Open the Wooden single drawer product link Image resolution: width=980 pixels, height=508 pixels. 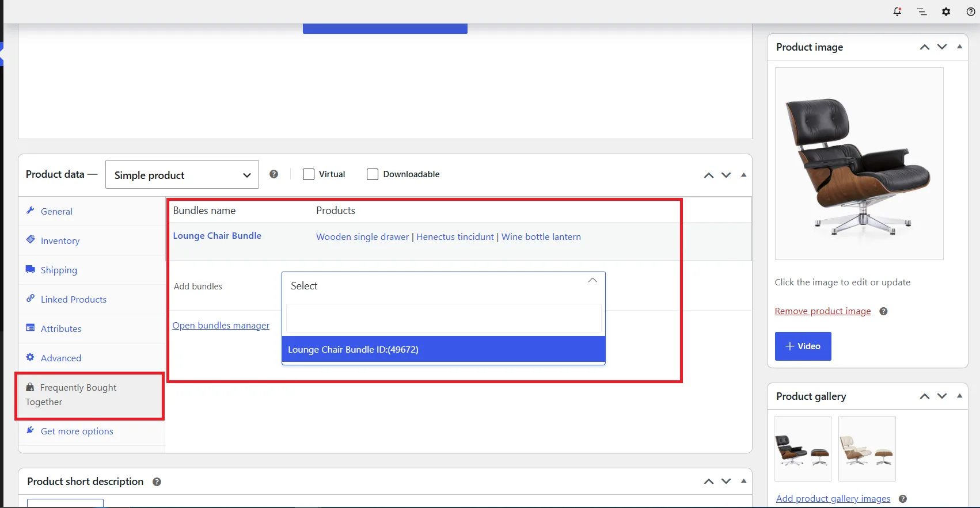363,237
